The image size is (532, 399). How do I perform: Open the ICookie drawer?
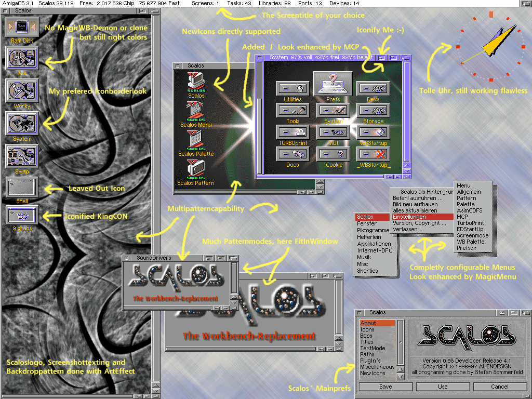point(333,154)
